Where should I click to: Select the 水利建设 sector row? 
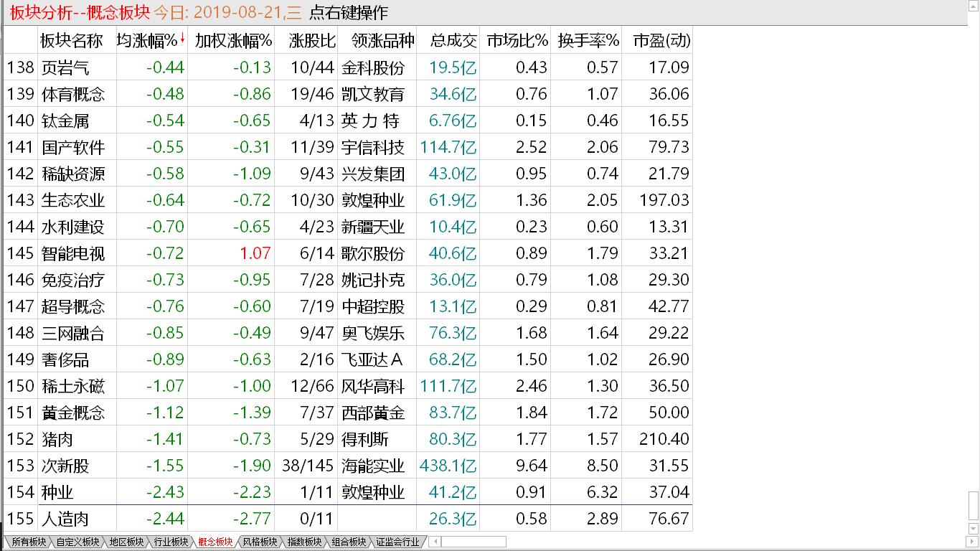(348, 227)
